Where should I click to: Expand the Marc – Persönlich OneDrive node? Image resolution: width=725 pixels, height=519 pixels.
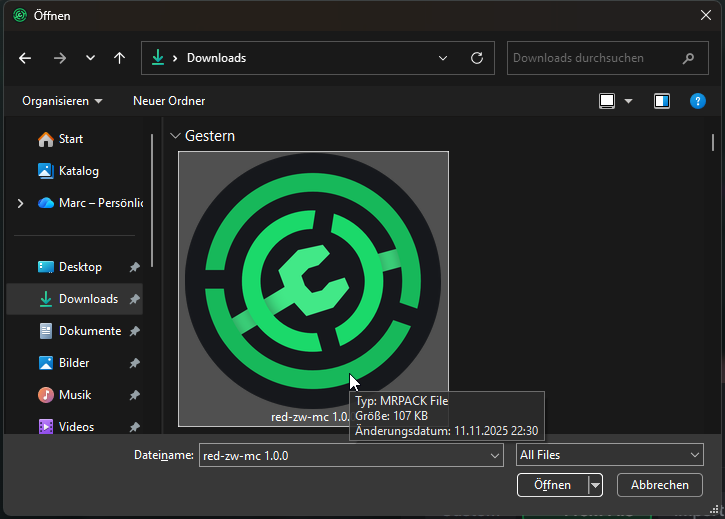(20, 203)
